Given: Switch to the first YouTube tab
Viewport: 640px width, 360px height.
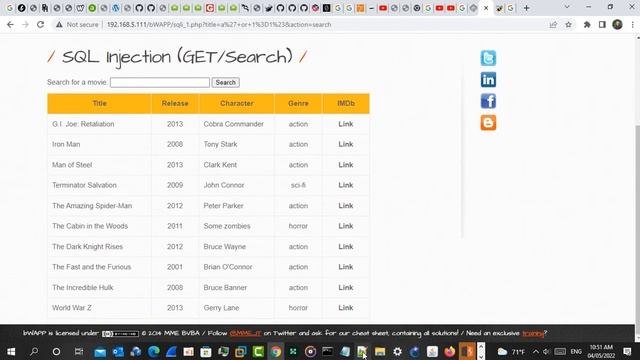Looking at the screenshot, I should click(383, 8).
